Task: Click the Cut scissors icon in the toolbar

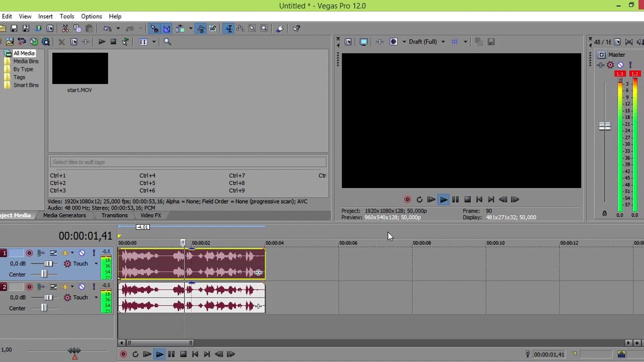Action: tap(65, 29)
